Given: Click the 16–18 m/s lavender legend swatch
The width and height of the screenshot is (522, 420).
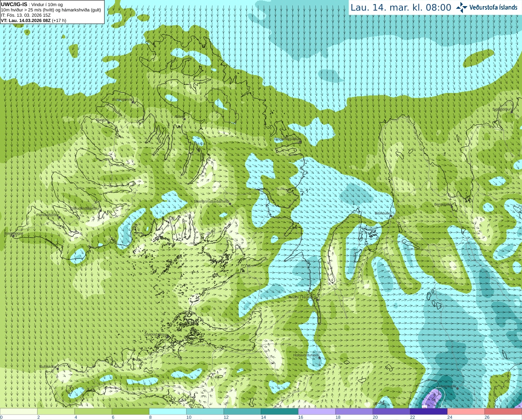Looking at the screenshot, I should click(317, 411).
